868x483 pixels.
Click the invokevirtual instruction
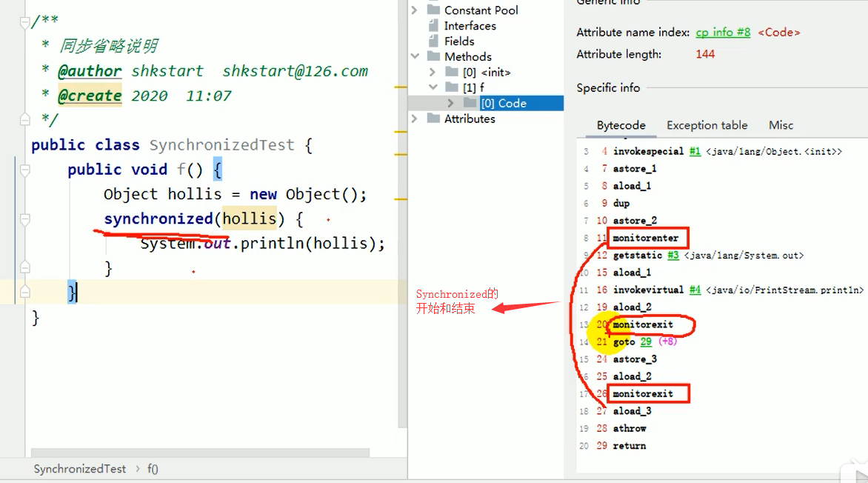click(648, 290)
